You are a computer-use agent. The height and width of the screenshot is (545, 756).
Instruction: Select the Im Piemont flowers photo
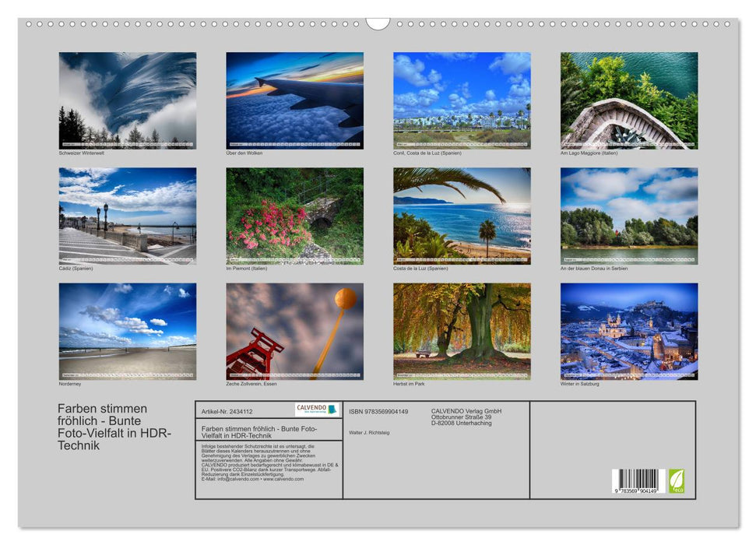coord(294,216)
